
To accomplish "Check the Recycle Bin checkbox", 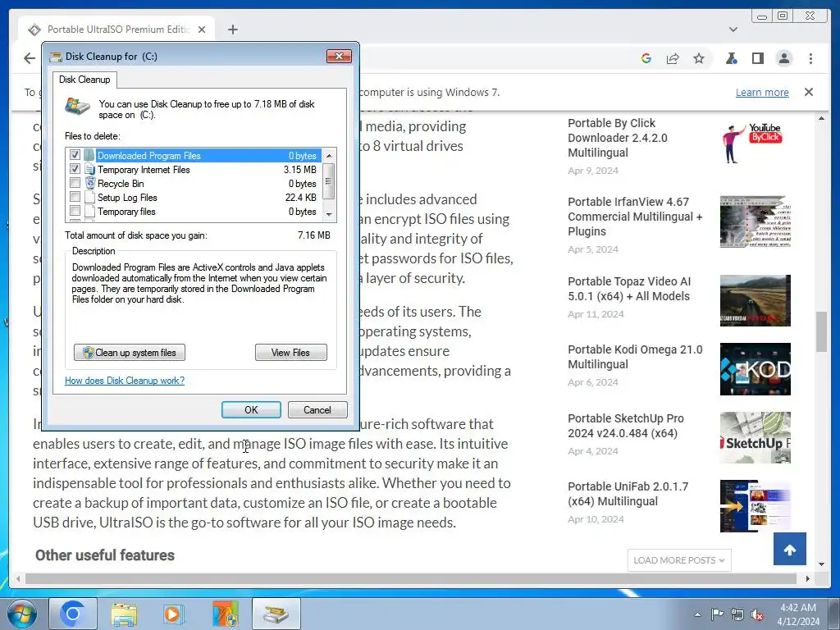I will tap(75, 183).
